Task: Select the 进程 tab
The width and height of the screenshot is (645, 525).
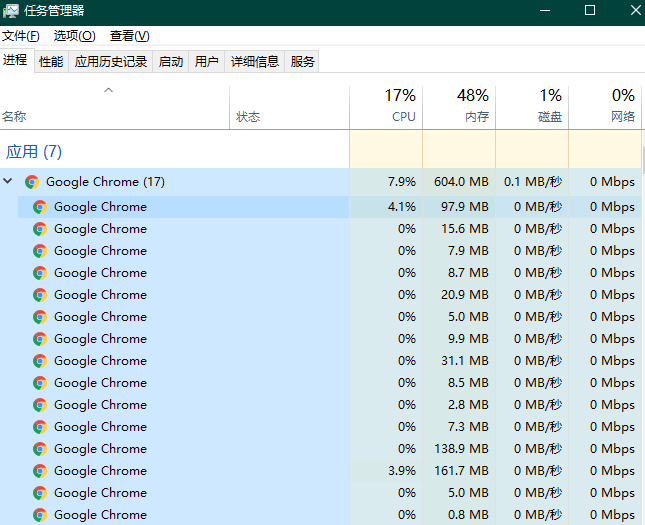Action: point(16,60)
